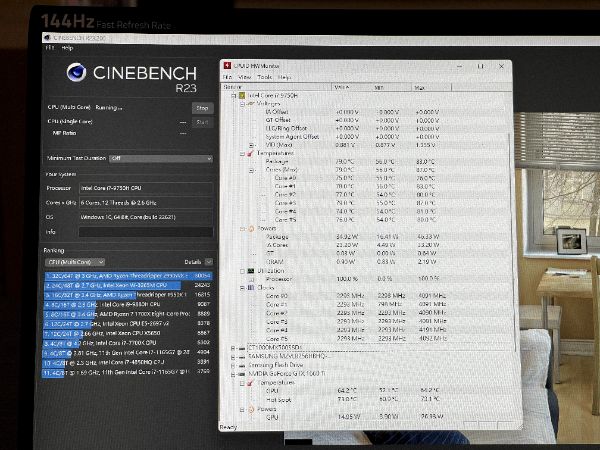
Task: Collapse the NVIDIA GeForce GTX node
Action: [x=233, y=374]
